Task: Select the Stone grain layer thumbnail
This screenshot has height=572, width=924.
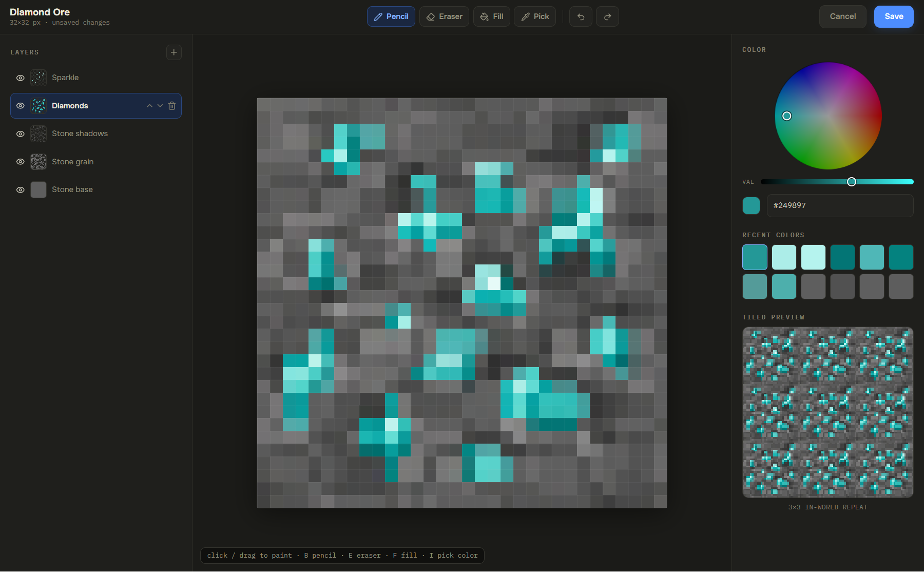Action: click(38, 162)
